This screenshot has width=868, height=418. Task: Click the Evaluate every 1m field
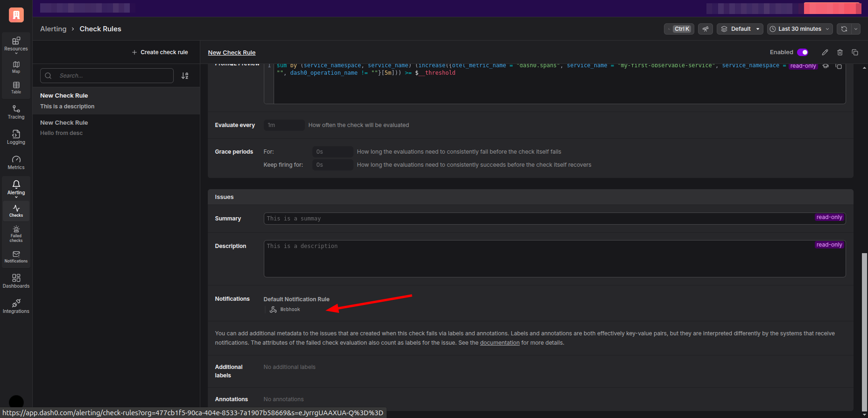tap(284, 125)
